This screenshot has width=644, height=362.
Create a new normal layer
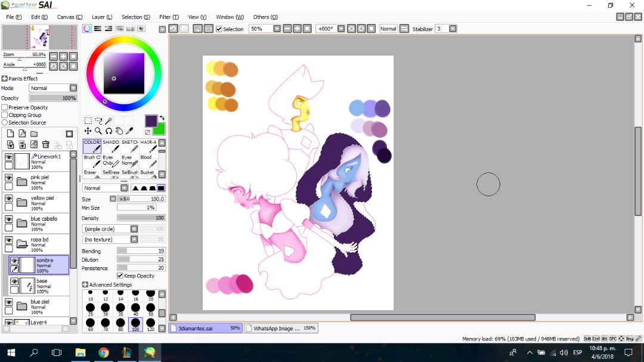[x=10, y=134]
